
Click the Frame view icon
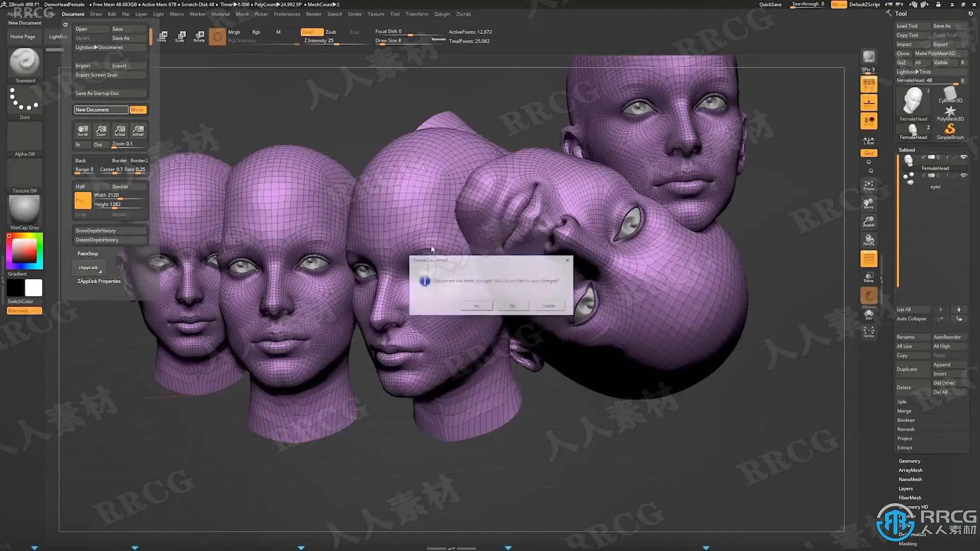click(869, 185)
